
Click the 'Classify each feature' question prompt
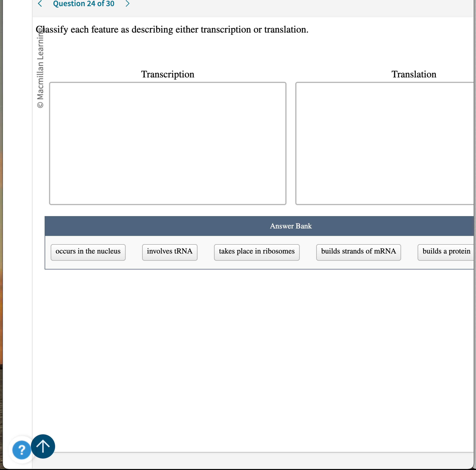coord(172,30)
